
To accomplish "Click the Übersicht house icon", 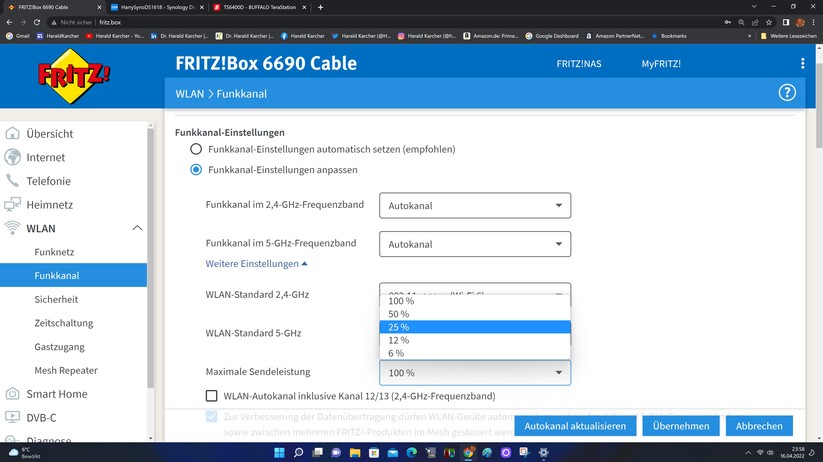I will tap(12, 133).
